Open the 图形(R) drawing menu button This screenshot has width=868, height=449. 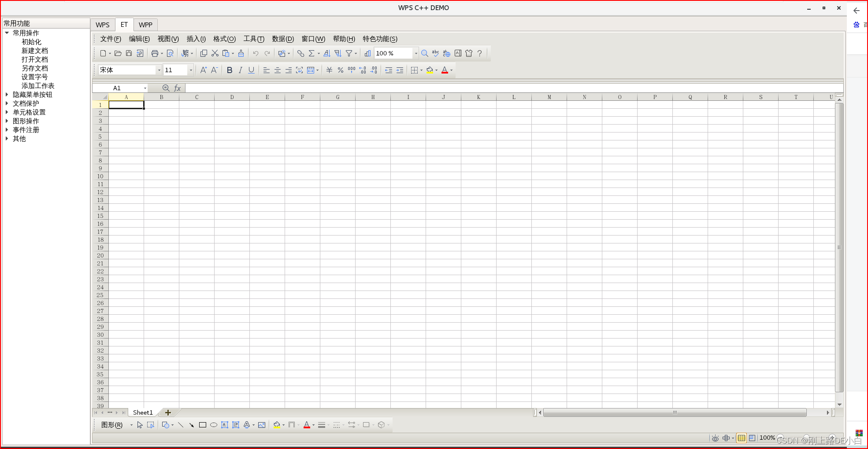point(112,425)
